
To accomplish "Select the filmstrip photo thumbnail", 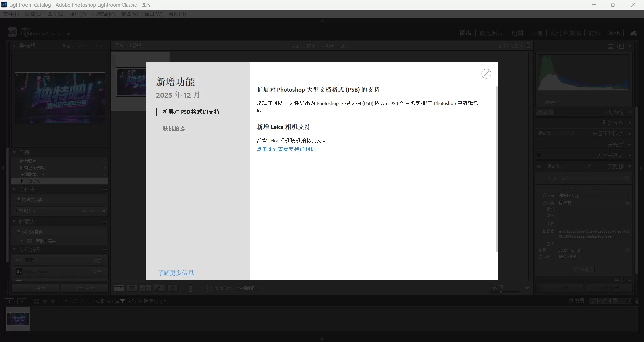I will coord(18,319).
